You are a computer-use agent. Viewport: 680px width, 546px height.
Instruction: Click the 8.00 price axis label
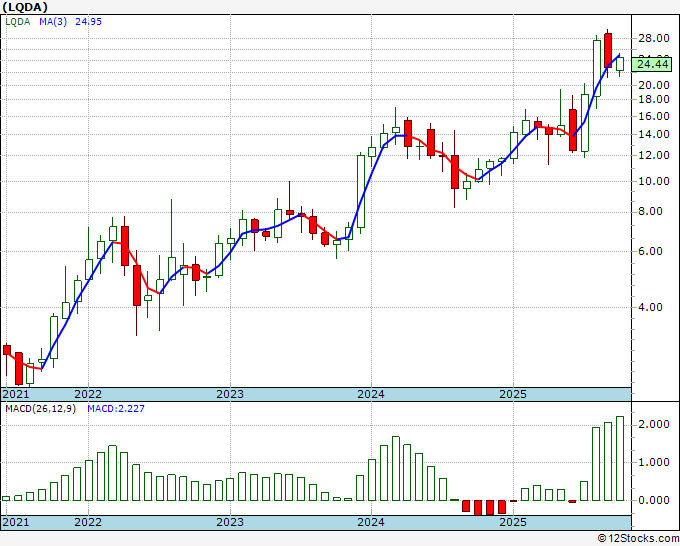click(x=651, y=212)
